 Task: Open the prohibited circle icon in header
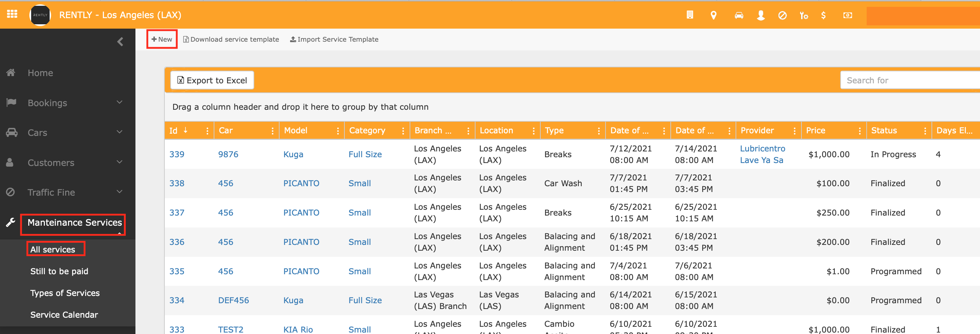782,15
